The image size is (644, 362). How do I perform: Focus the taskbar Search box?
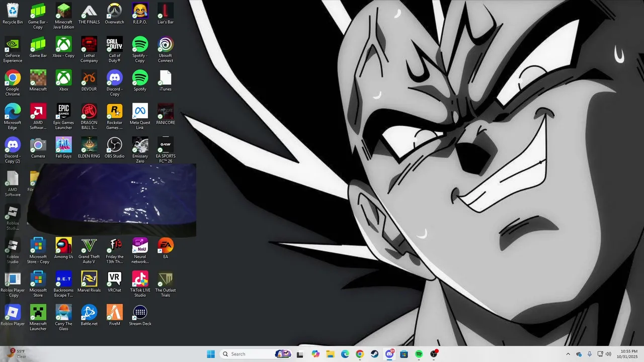(x=257, y=354)
